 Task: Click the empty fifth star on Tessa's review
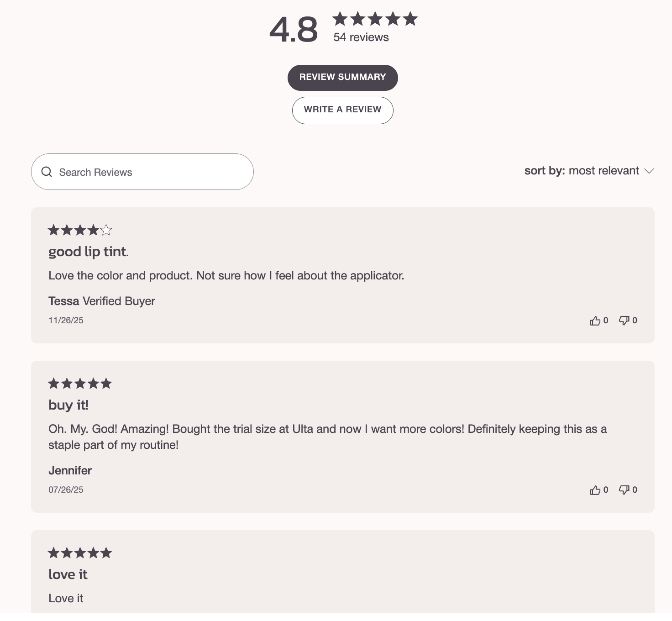(x=107, y=231)
